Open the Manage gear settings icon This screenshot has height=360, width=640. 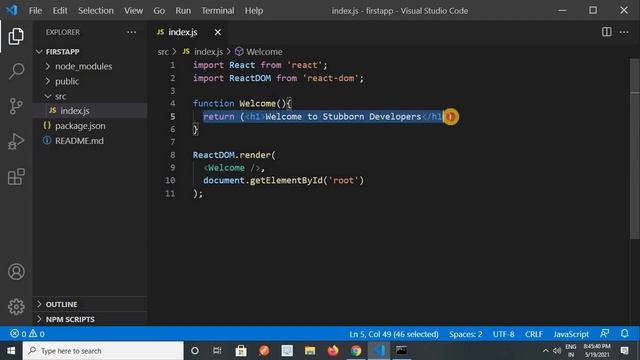click(16, 307)
